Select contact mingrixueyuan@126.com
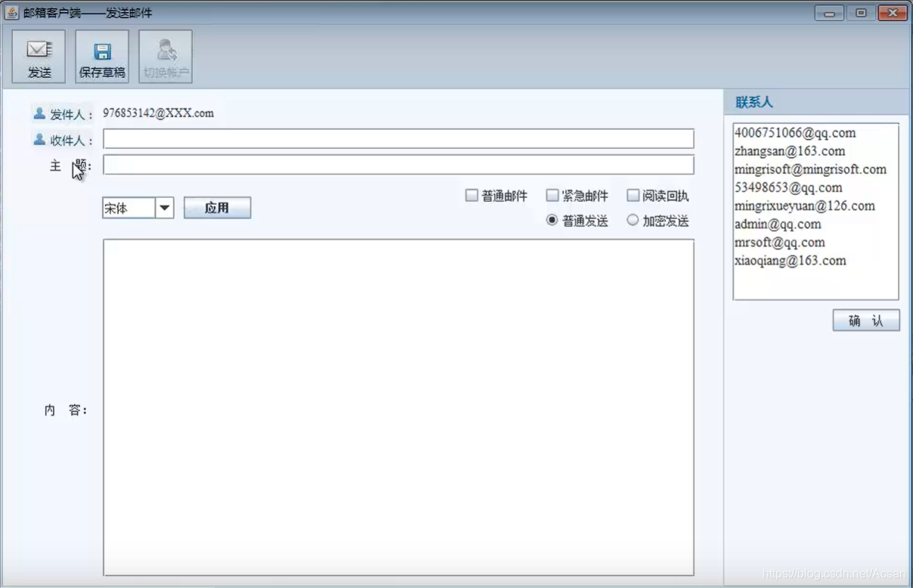The height and width of the screenshot is (588, 913). [804, 206]
